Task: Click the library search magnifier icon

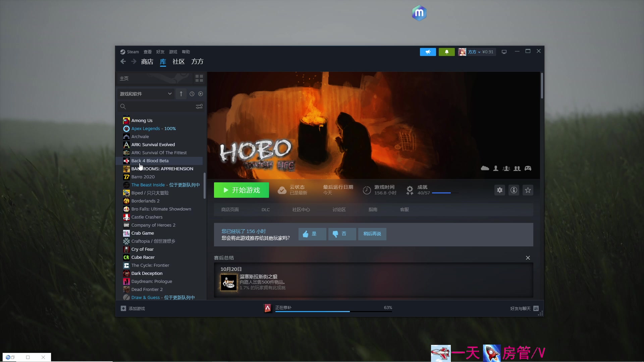Action: point(123,107)
